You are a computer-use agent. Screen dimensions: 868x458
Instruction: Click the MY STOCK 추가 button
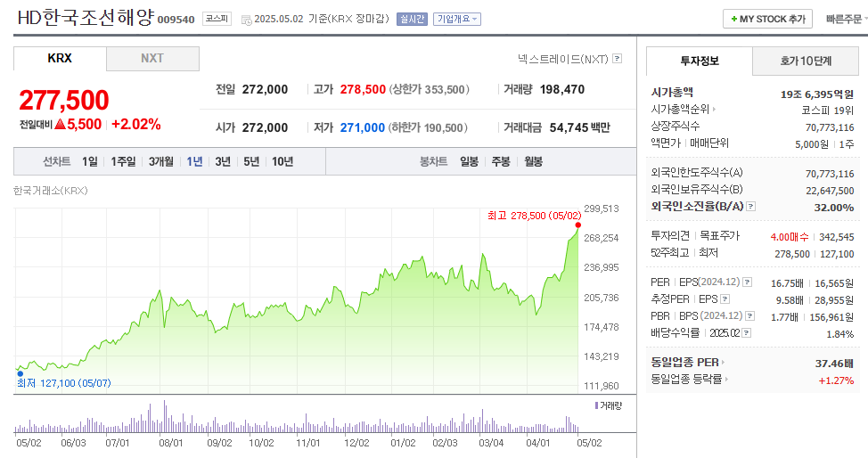click(767, 19)
